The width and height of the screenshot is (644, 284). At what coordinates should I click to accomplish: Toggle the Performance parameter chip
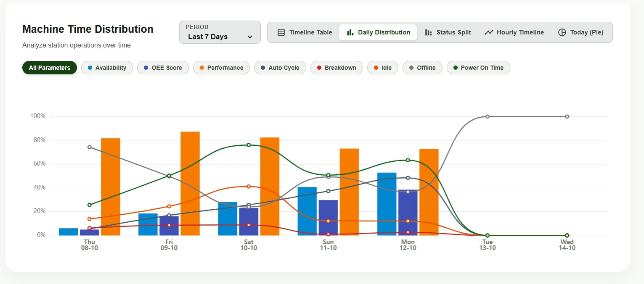tap(221, 68)
